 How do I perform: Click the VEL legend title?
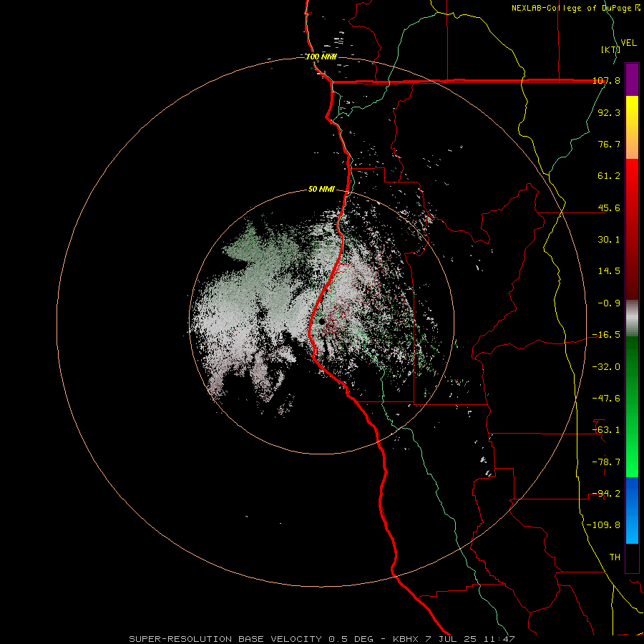pos(628,42)
